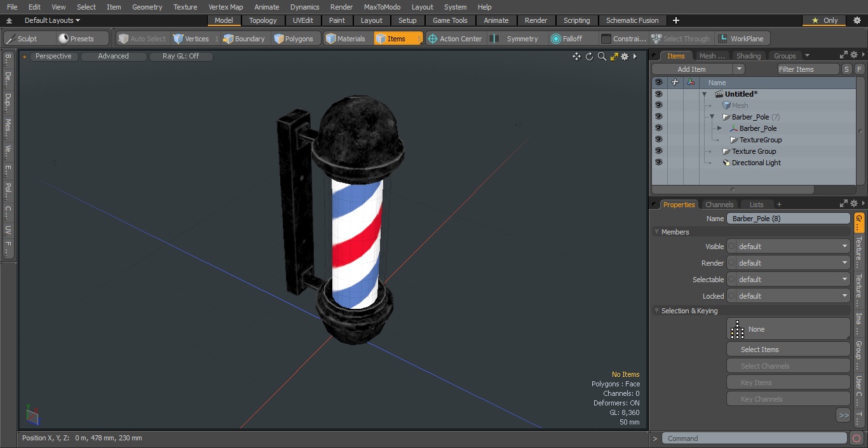
Task: Hide the Directional Light item
Action: coord(658,163)
